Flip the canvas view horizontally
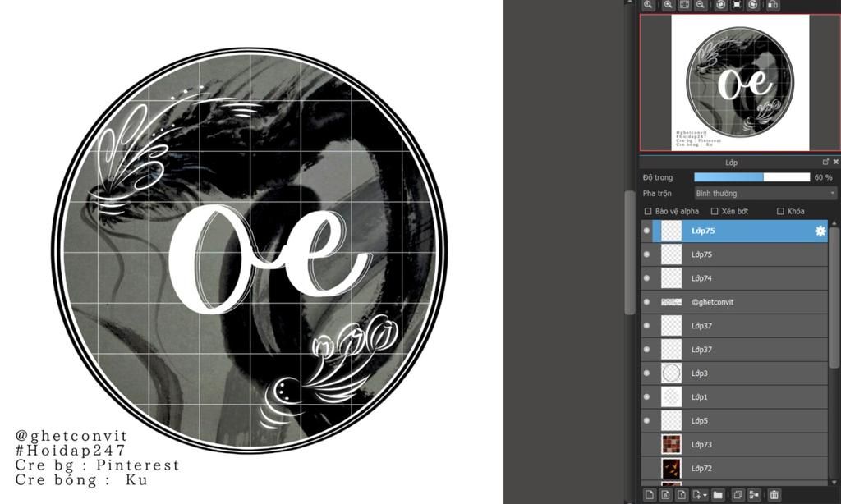This screenshot has width=841, height=504. 773,4
